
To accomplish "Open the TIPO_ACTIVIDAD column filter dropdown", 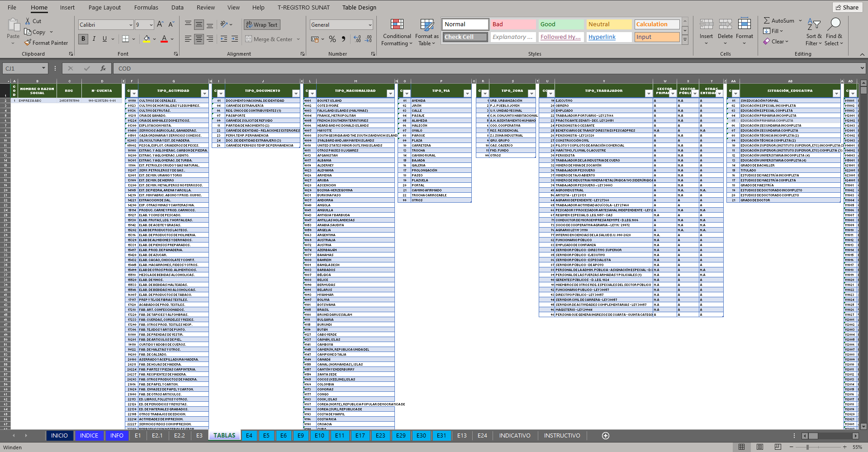I will point(204,94).
